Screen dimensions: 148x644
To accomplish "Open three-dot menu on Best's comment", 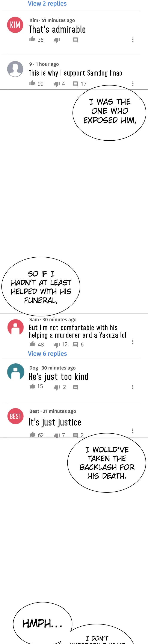I will 133,431.
